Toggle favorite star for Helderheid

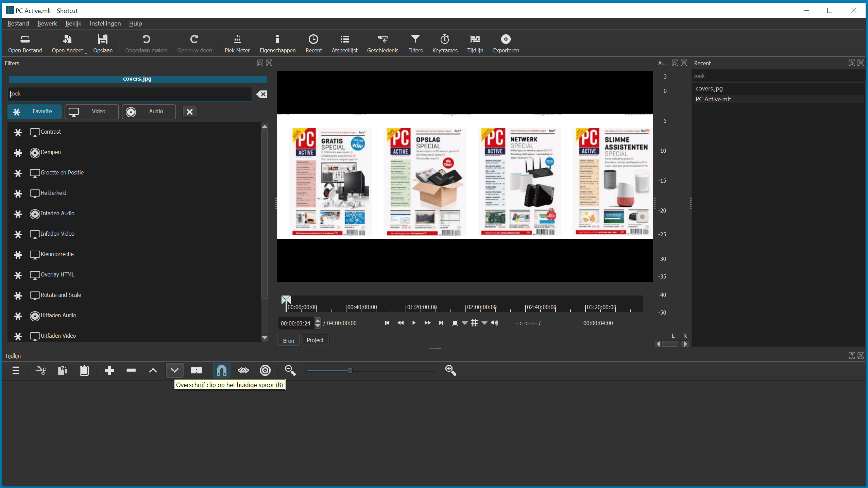18,193
